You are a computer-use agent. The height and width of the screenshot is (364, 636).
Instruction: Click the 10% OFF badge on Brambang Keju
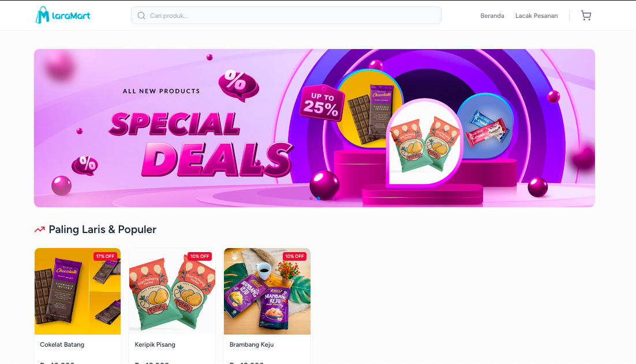pyautogui.click(x=294, y=256)
